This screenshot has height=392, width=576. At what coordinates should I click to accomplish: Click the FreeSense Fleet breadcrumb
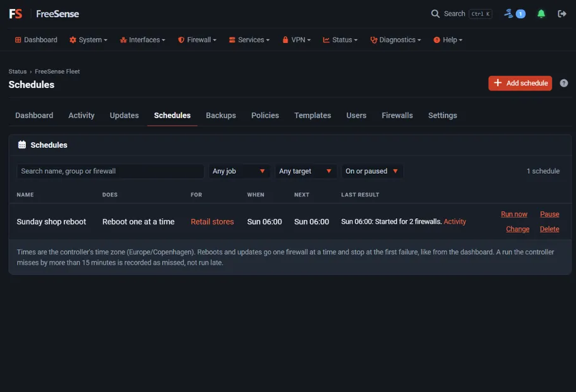pos(58,71)
